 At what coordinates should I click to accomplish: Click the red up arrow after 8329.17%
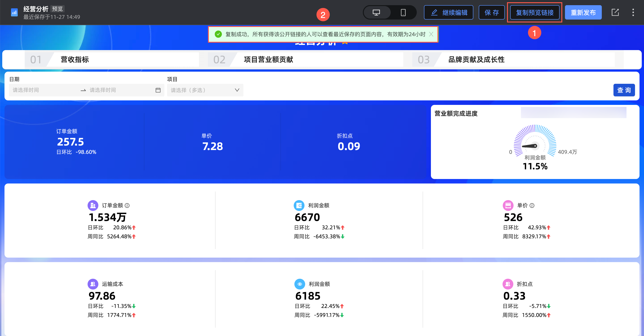pyautogui.click(x=549, y=237)
